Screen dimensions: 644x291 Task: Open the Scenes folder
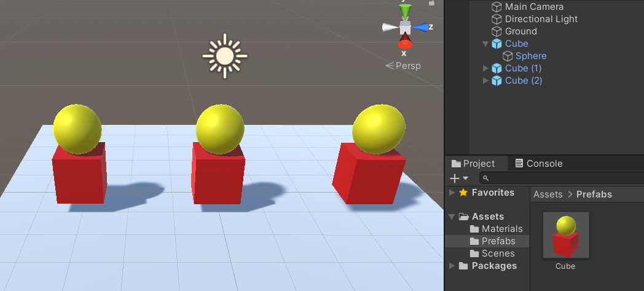(498, 253)
